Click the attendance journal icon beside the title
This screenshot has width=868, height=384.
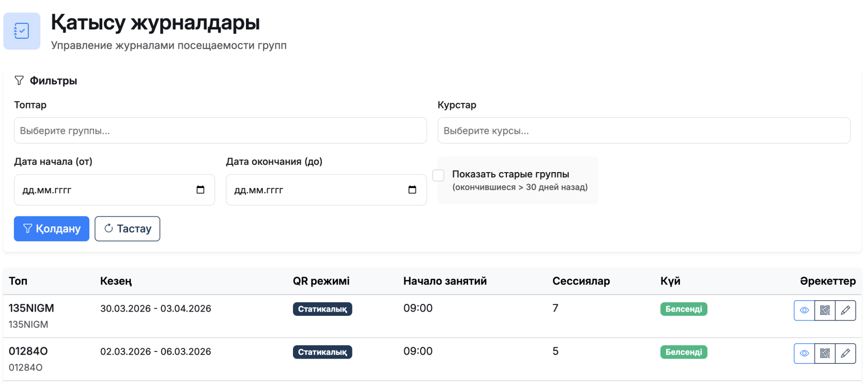click(x=22, y=31)
